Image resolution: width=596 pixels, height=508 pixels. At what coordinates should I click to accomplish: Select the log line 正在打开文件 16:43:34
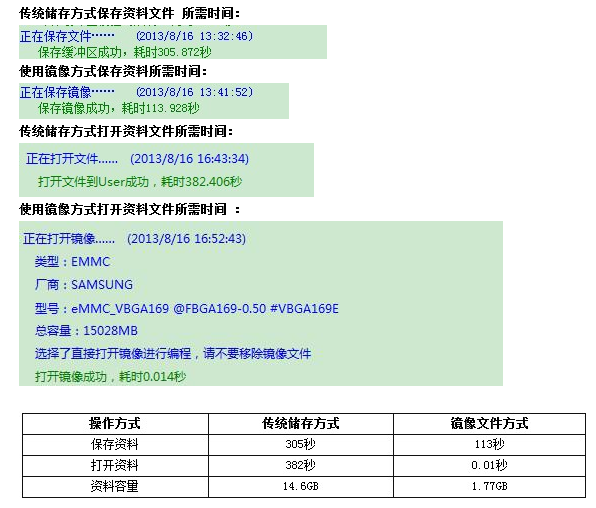(137, 159)
